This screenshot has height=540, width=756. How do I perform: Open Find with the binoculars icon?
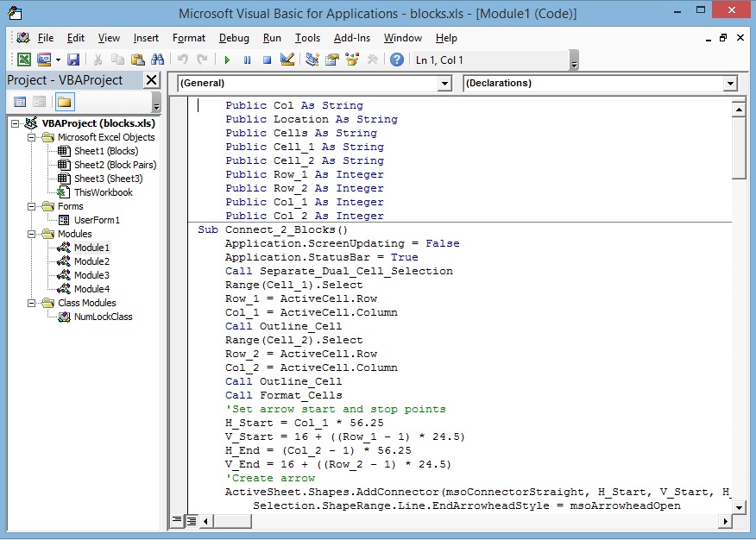(x=158, y=60)
